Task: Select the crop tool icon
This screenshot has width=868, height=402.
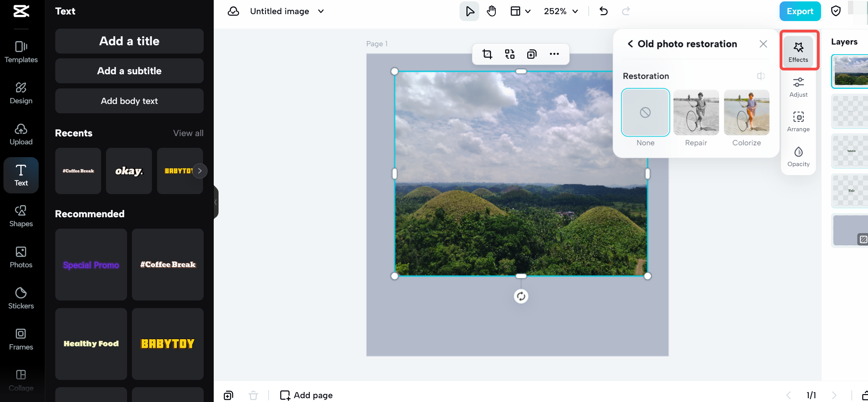Action: click(487, 54)
